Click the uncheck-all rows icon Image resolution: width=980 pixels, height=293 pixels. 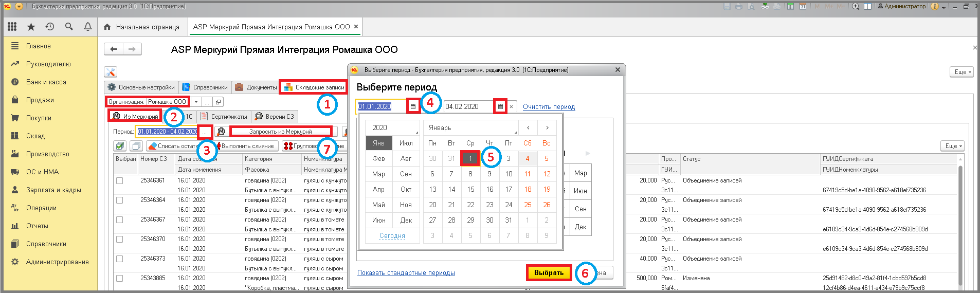pyautogui.click(x=136, y=146)
